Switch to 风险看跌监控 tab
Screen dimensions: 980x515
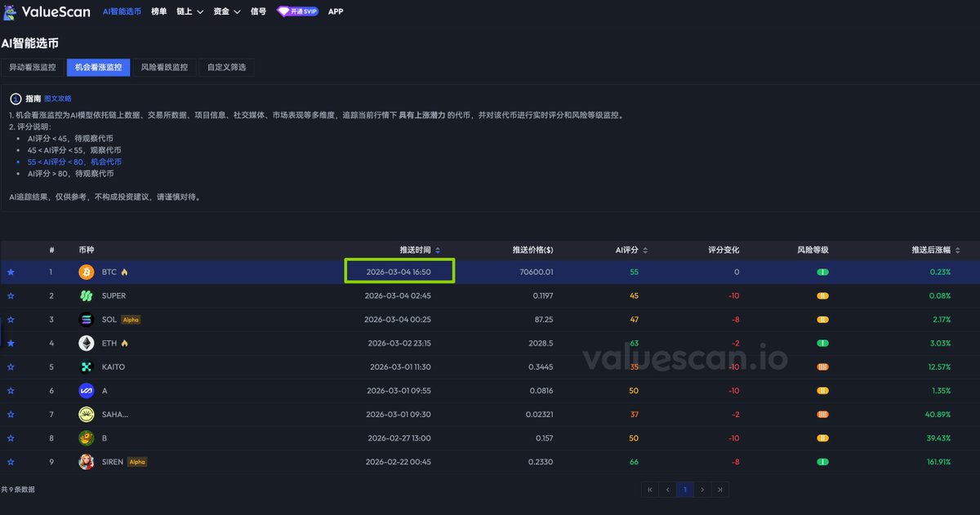[164, 67]
